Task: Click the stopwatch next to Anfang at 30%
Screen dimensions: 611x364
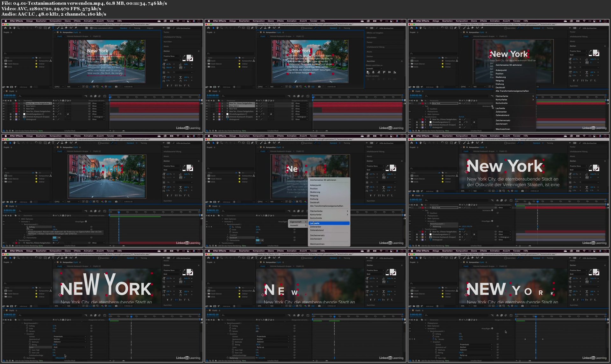Action: (x=231, y=227)
